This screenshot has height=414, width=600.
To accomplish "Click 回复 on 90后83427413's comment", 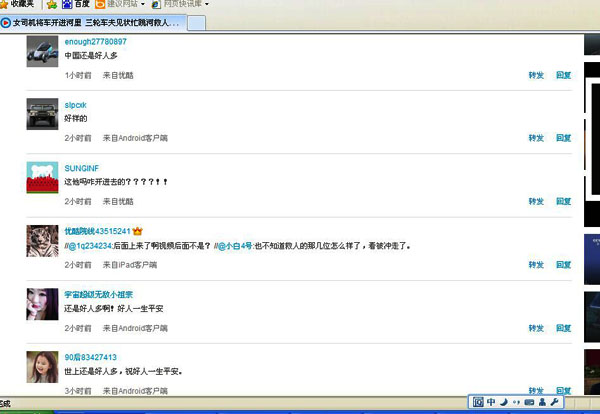I will coord(564,390).
